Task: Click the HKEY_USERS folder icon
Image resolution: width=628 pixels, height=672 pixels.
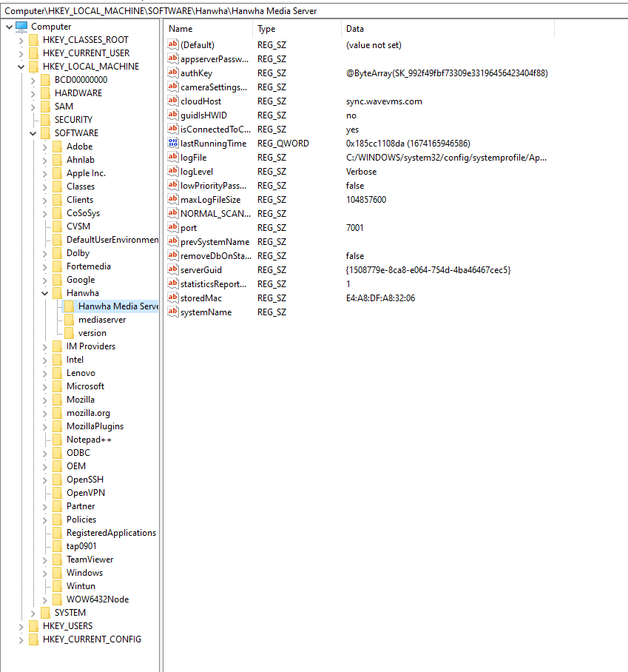Action: pyautogui.click(x=33, y=625)
